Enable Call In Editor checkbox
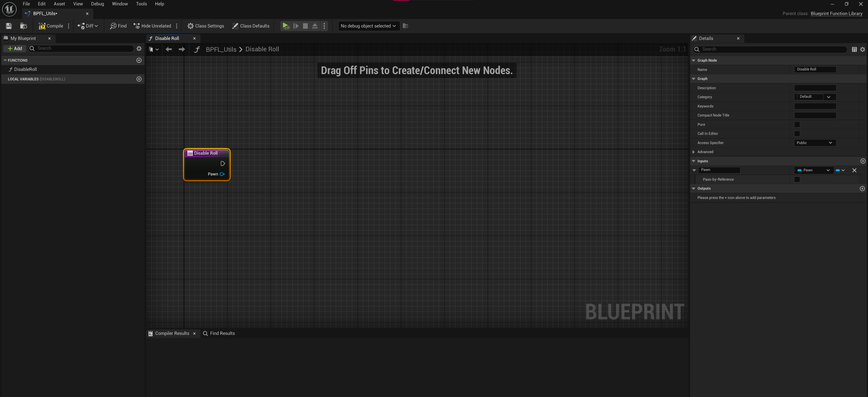This screenshot has width=868, height=397. (x=797, y=134)
